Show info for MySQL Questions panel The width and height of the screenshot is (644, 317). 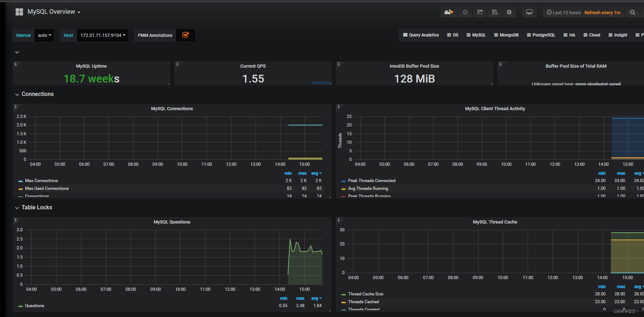15,220
